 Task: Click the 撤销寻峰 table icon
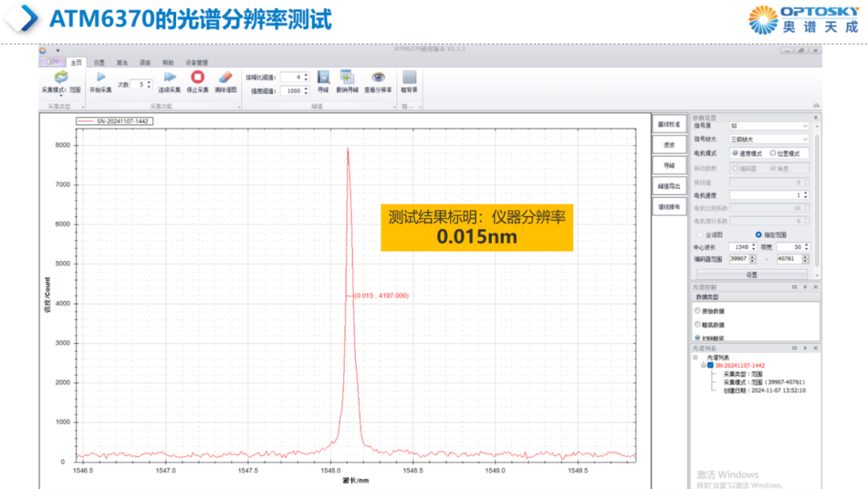[x=347, y=77]
